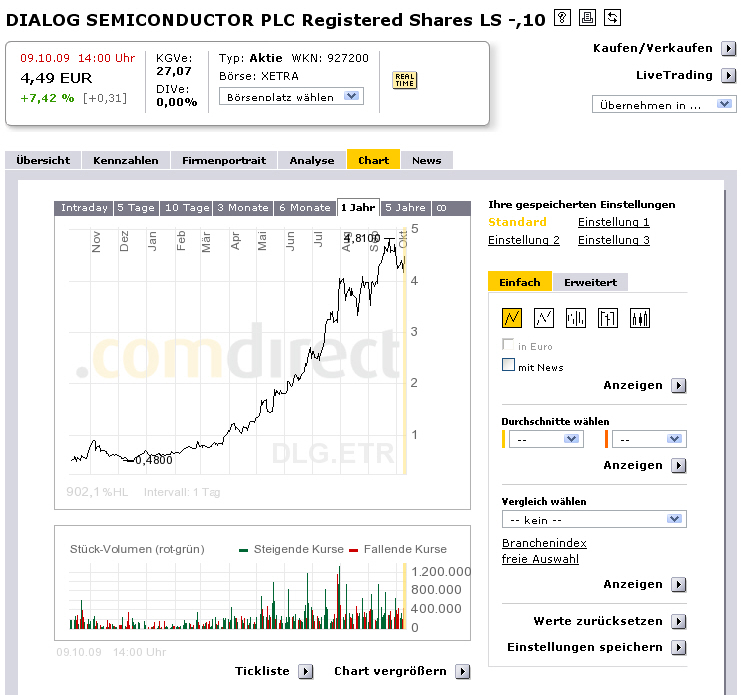Image resolution: width=741 pixels, height=695 pixels.
Task: Select the line chart type icon
Action: click(512, 317)
